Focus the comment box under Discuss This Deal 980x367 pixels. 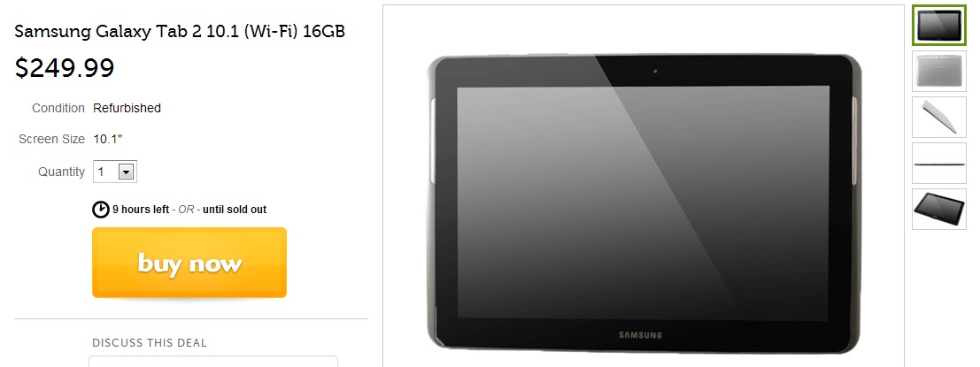click(213, 362)
